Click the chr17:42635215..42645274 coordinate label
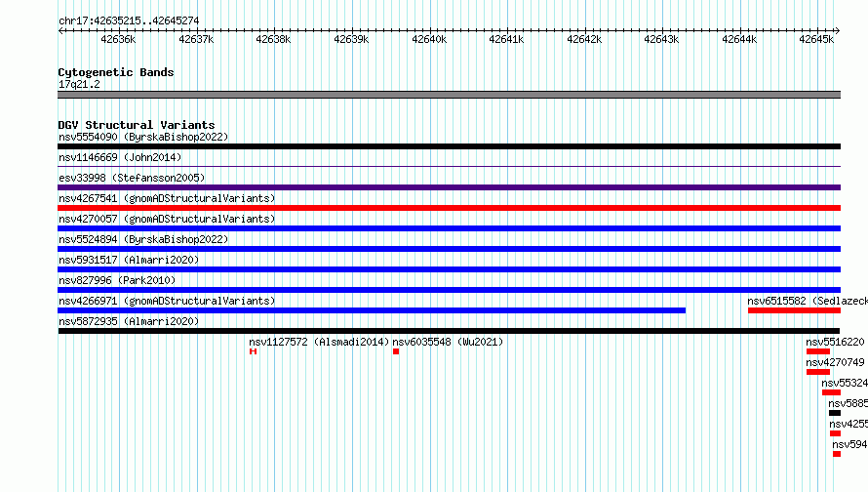This screenshot has width=868, height=492. click(129, 20)
